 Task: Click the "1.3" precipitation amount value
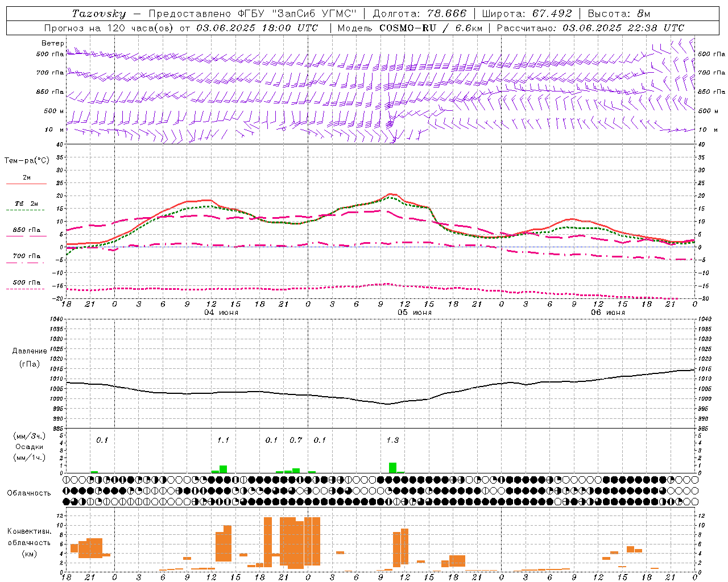392,440
